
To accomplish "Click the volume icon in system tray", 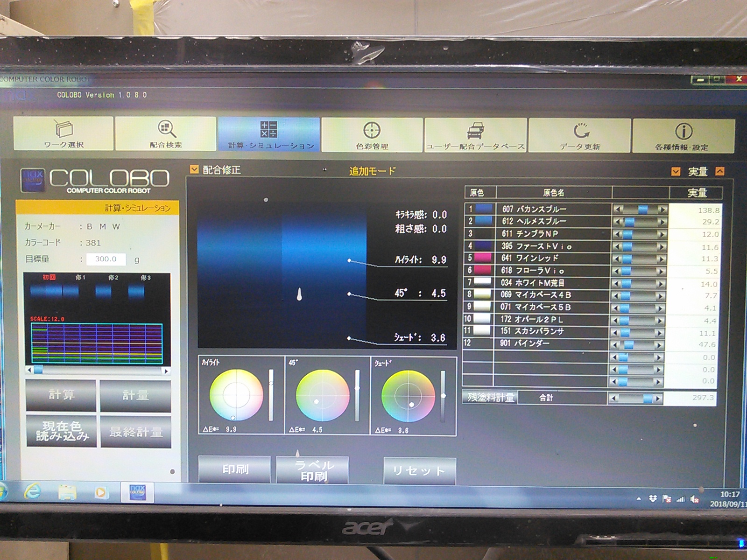I will point(695,499).
